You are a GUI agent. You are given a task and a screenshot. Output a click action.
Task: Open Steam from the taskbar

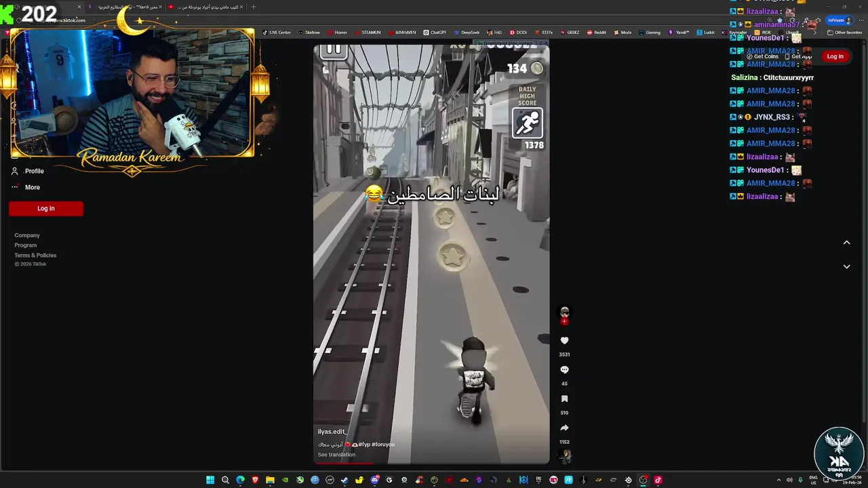344,480
